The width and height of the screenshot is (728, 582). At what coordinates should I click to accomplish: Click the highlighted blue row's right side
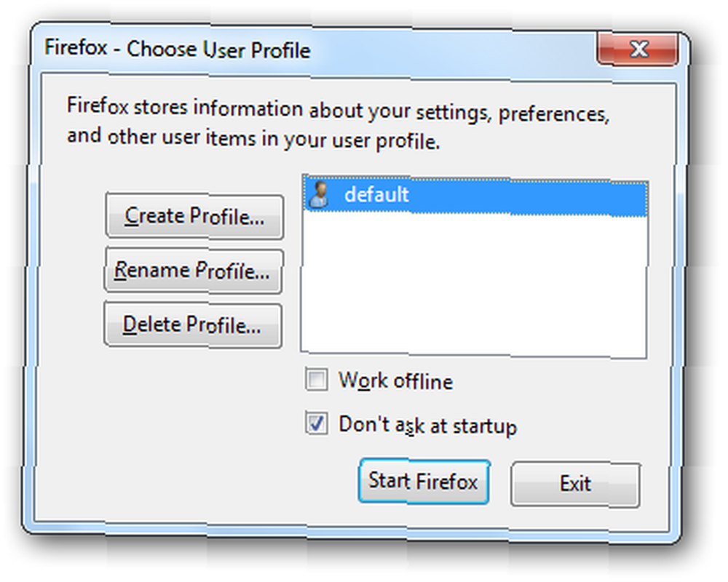[x=580, y=198]
